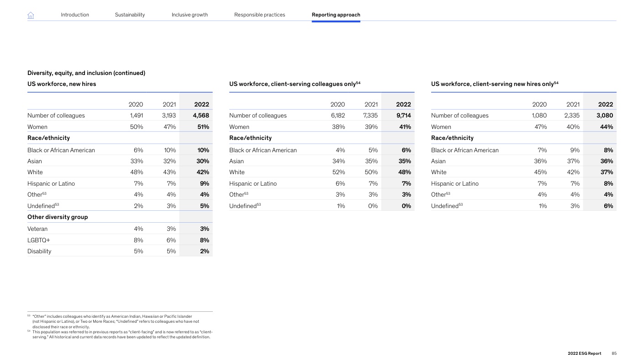Switch to Responsible practices tab
The width and height of the screenshot is (644, 363).
click(x=259, y=15)
